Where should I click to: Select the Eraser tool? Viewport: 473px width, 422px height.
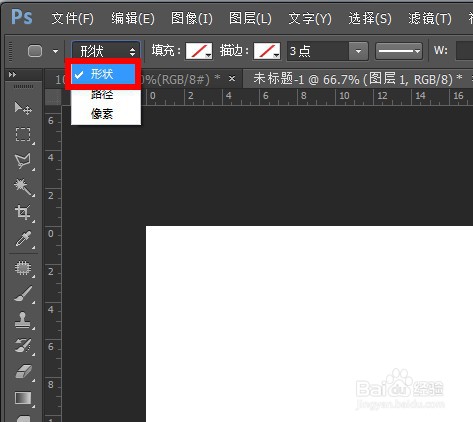click(x=23, y=372)
